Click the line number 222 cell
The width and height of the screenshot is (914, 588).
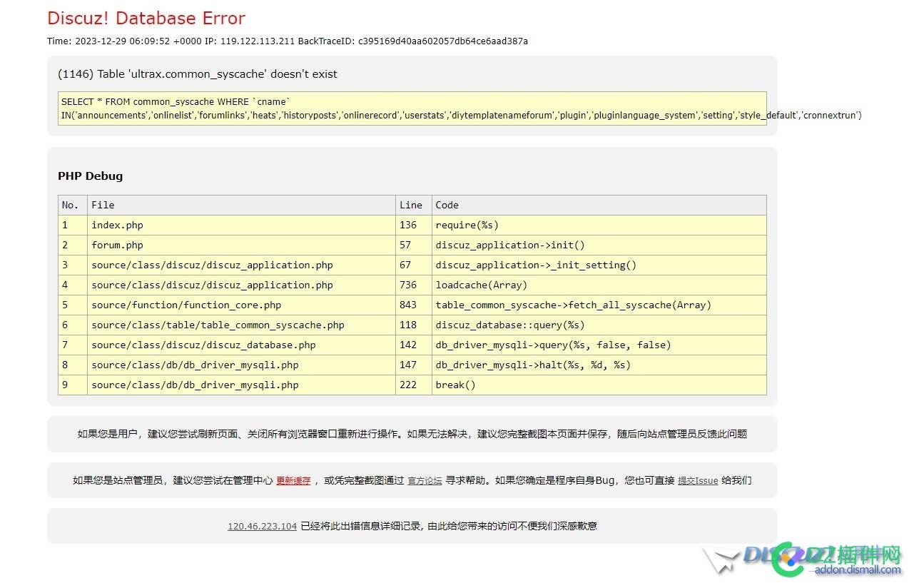[x=413, y=385]
